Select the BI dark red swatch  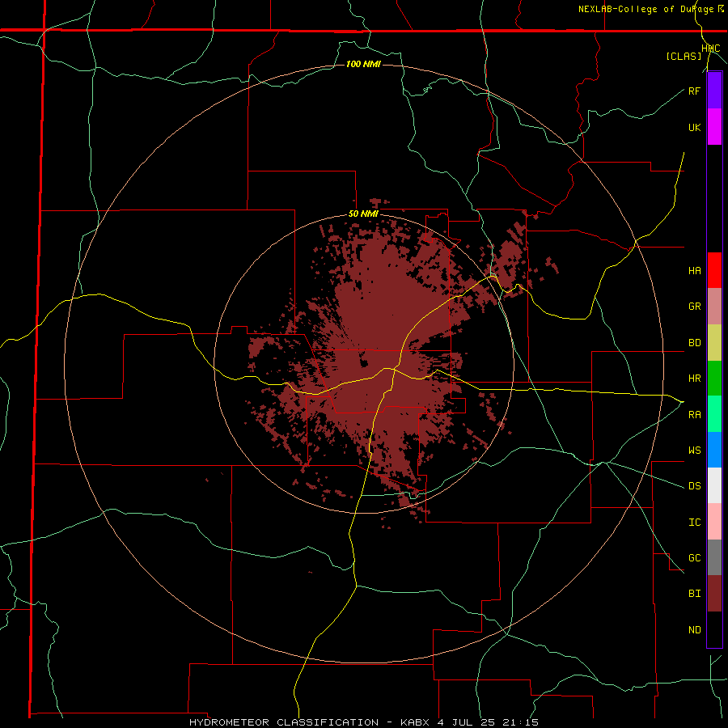point(714,594)
